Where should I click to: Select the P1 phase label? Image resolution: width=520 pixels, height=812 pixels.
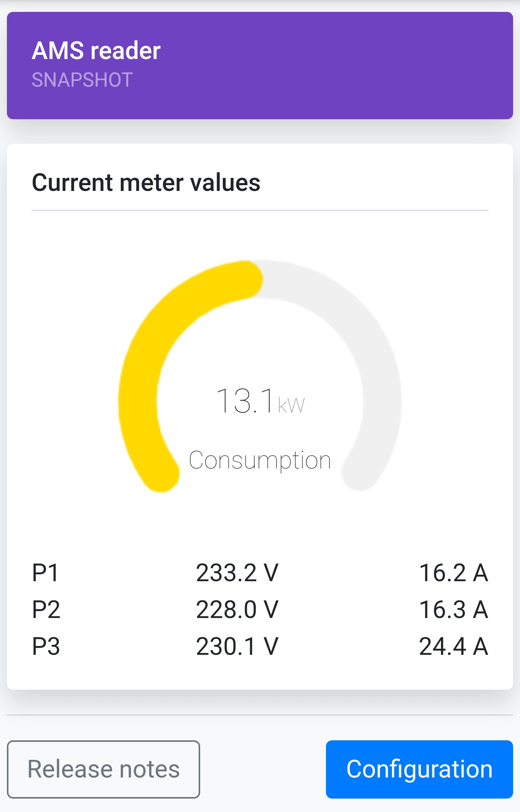coord(45,573)
